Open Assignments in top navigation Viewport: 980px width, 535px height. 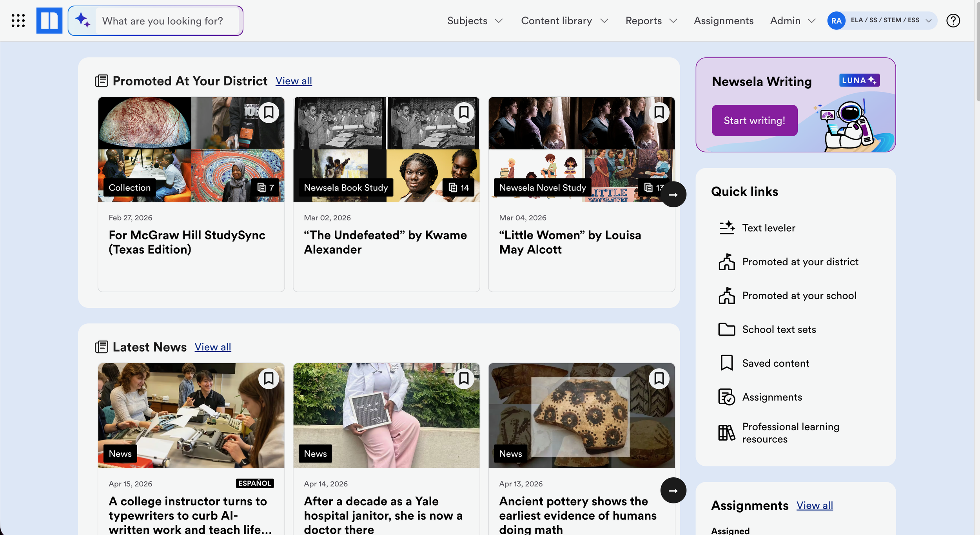point(723,20)
